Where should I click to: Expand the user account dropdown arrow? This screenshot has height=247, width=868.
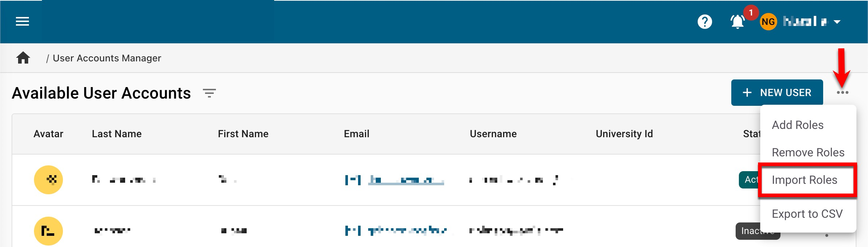point(837,22)
